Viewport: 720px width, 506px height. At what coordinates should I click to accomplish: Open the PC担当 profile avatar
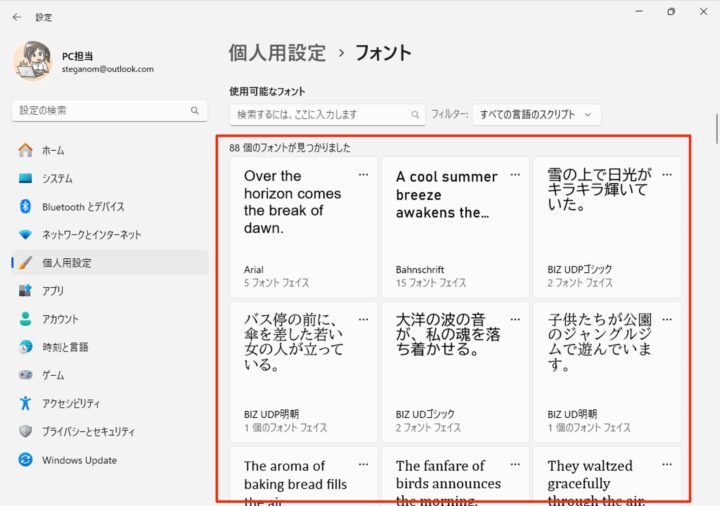[x=32, y=61]
